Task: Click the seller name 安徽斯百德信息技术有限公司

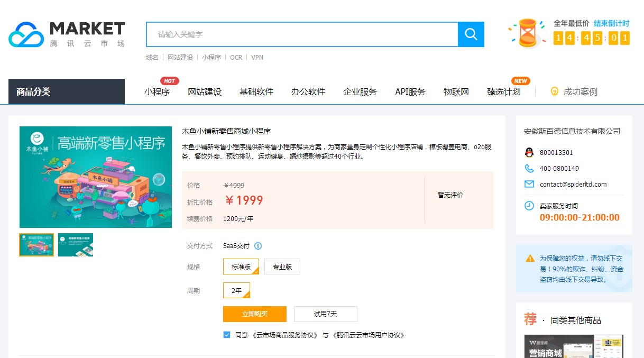Action: click(572, 131)
